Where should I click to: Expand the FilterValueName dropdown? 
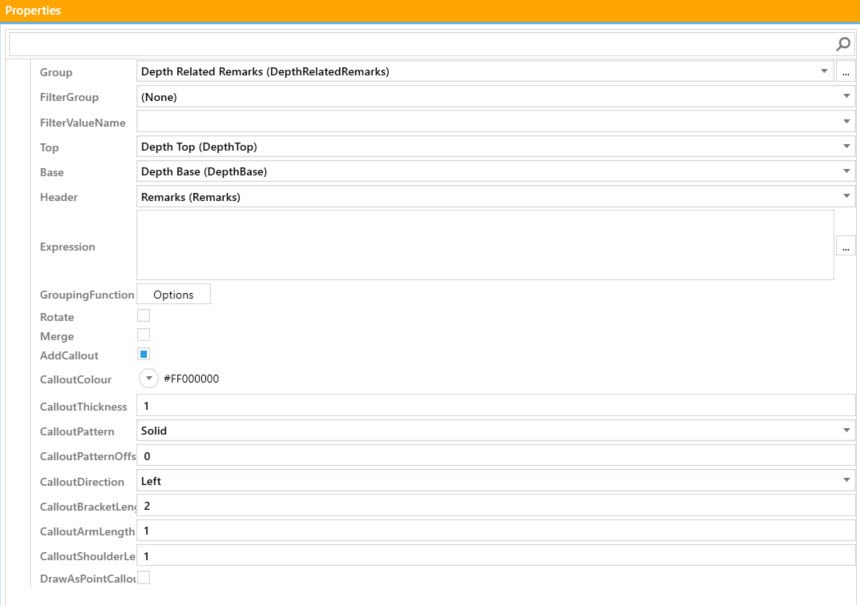tap(846, 122)
